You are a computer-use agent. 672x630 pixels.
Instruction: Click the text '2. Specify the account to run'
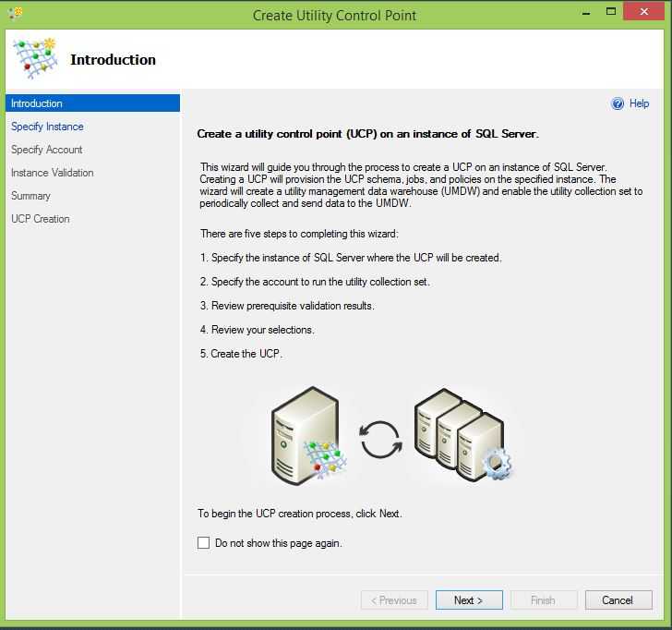315,282
